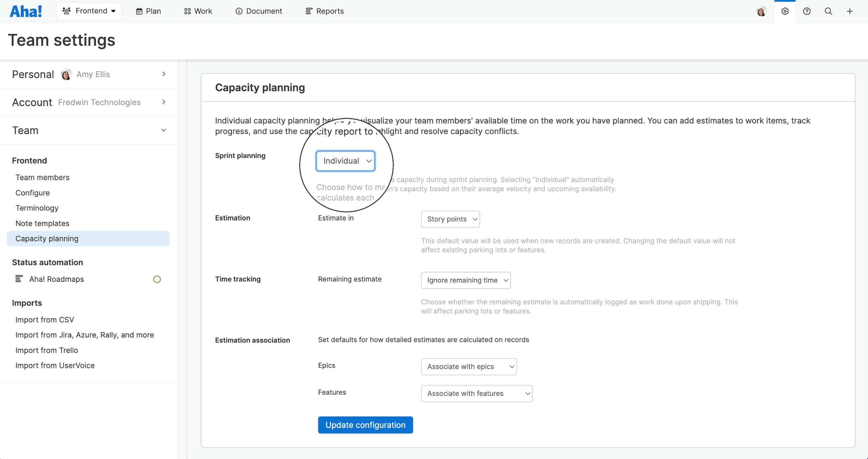Click the calendar icon beside Plan
This screenshot has width=868, height=459.
point(139,11)
